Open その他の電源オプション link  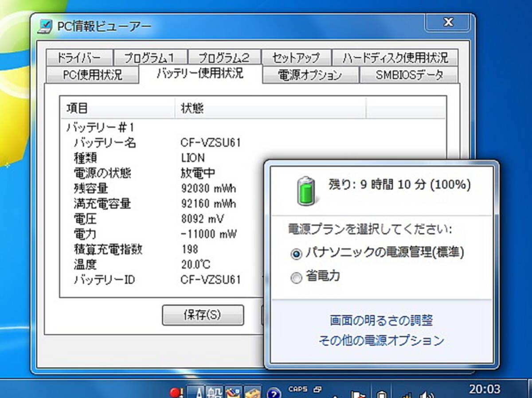[381, 340]
